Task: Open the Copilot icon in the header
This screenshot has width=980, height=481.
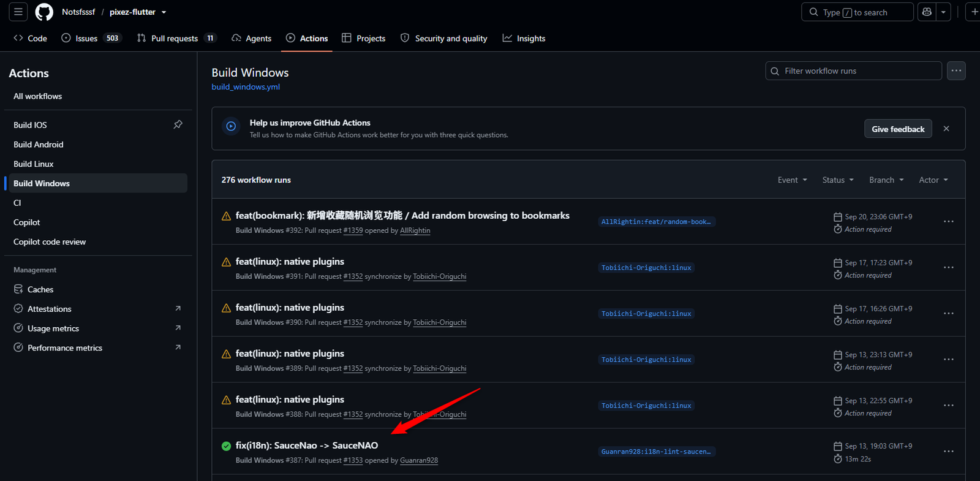Action: point(927,12)
